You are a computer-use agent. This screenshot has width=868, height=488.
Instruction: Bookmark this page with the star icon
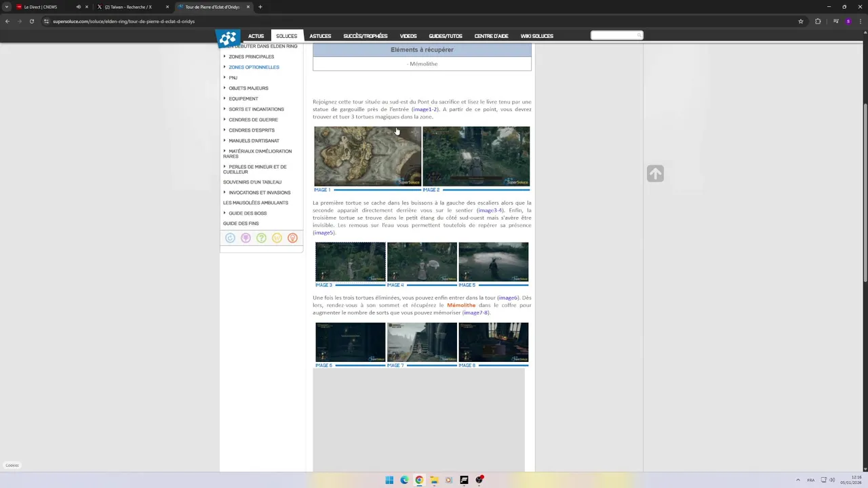(801, 21)
